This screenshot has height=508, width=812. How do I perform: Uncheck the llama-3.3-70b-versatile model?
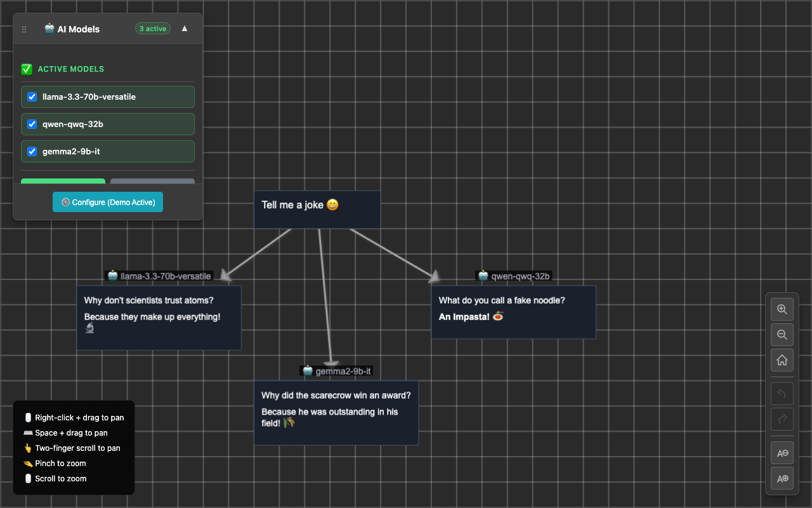tap(32, 97)
